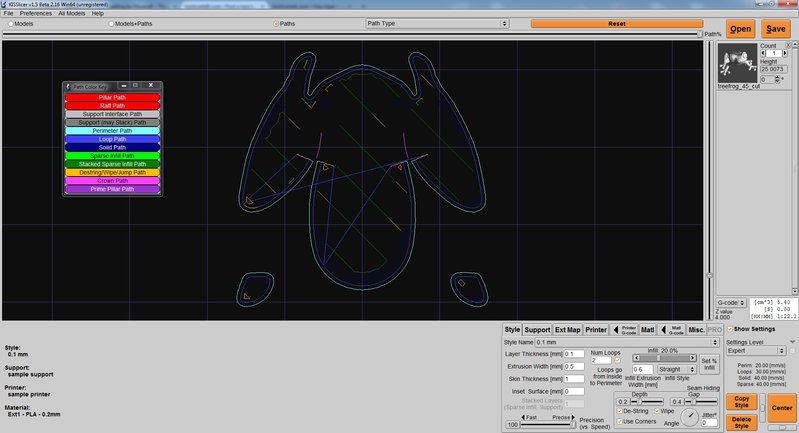
Task: Click the Stacked Sparse Infill Path key
Action: [112, 164]
